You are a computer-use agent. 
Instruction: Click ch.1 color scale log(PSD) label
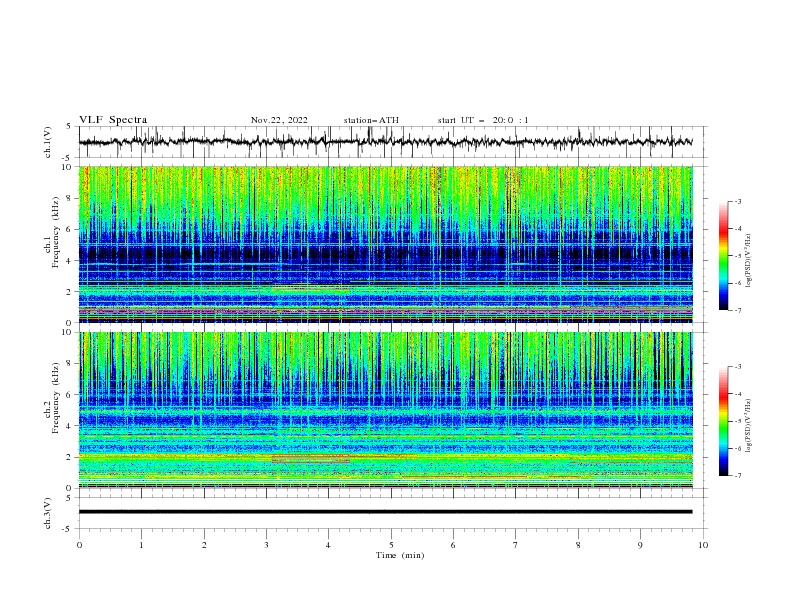coord(749,260)
